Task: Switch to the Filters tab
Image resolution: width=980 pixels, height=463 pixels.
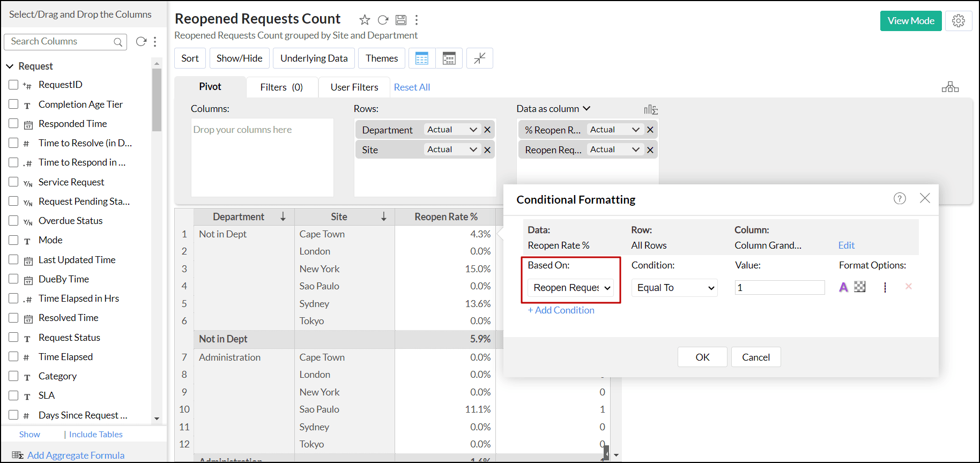Action: coord(281,87)
